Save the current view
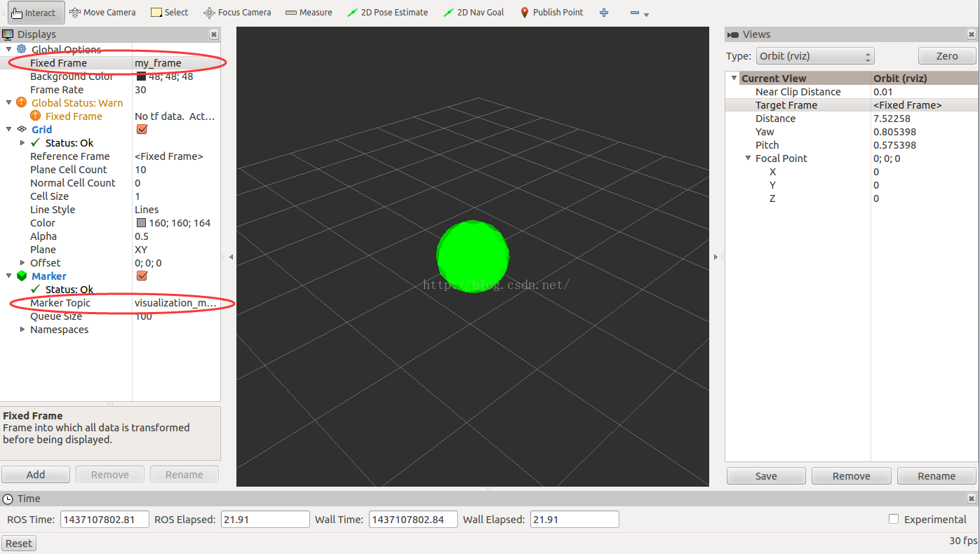The image size is (980, 554). 766,476
